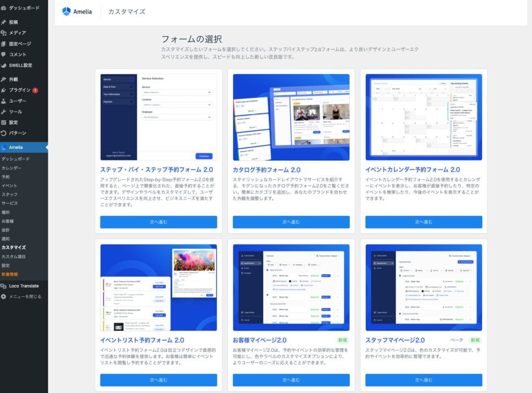Click the イベントリスト予約フォーム preview image

click(158, 288)
